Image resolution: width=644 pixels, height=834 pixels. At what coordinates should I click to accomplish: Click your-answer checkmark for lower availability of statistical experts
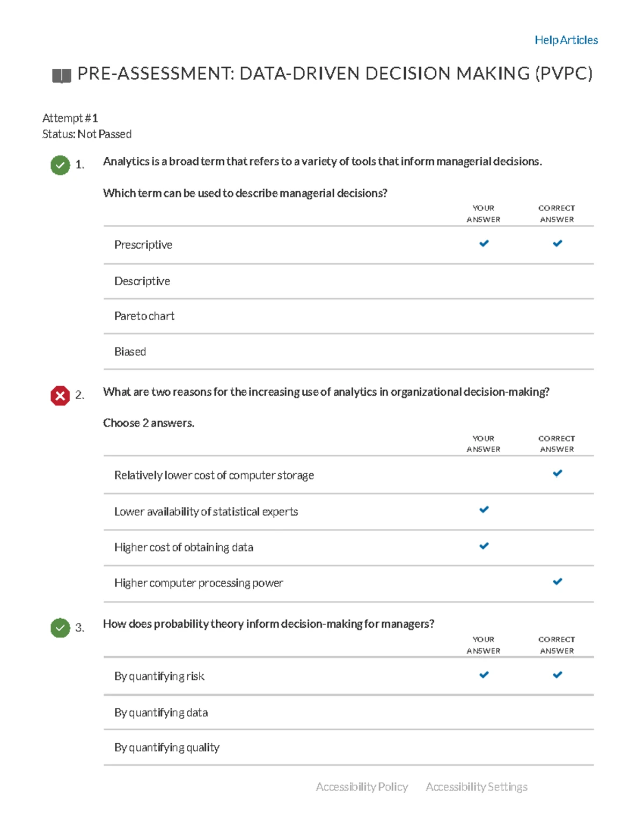point(484,509)
